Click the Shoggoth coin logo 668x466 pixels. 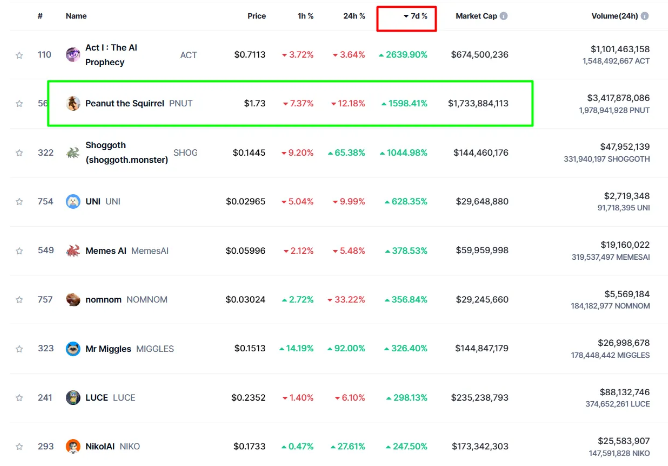[x=73, y=152]
